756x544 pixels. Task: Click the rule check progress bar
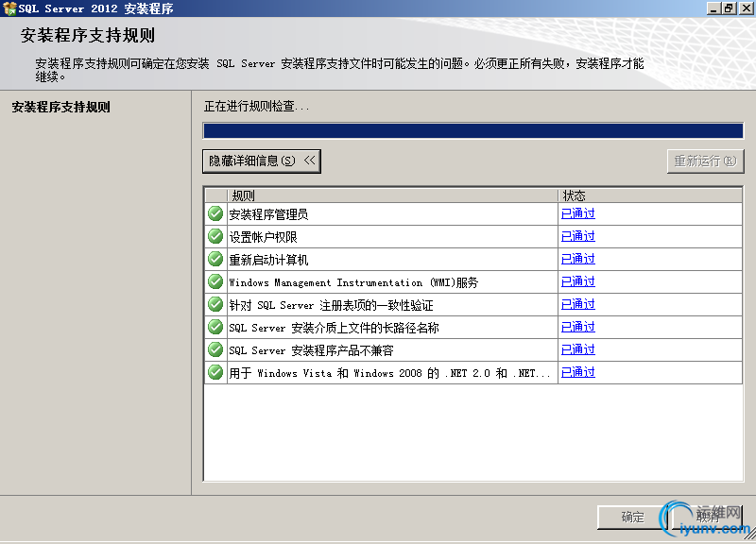473,131
